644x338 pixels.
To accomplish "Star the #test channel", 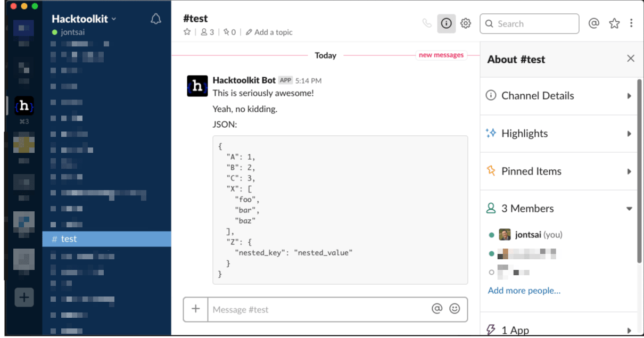I will [187, 32].
